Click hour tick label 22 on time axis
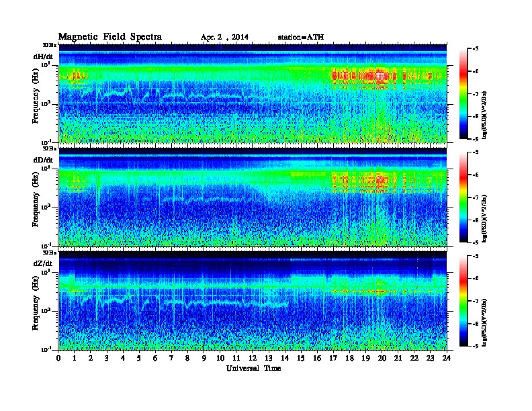Viewport: 532px width, 411px height. pyautogui.click(x=414, y=358)
